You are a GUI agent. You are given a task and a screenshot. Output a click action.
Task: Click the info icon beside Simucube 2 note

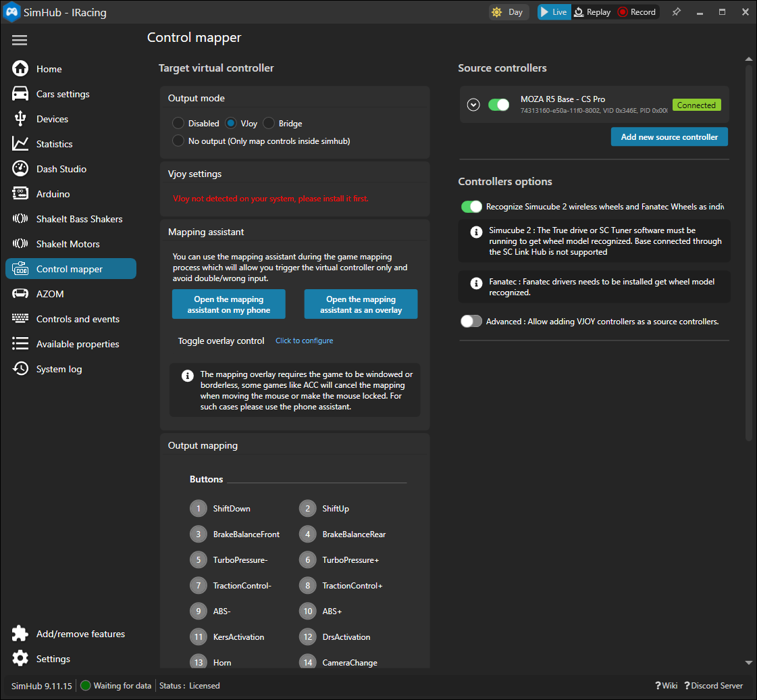click(x=476, y=232)
